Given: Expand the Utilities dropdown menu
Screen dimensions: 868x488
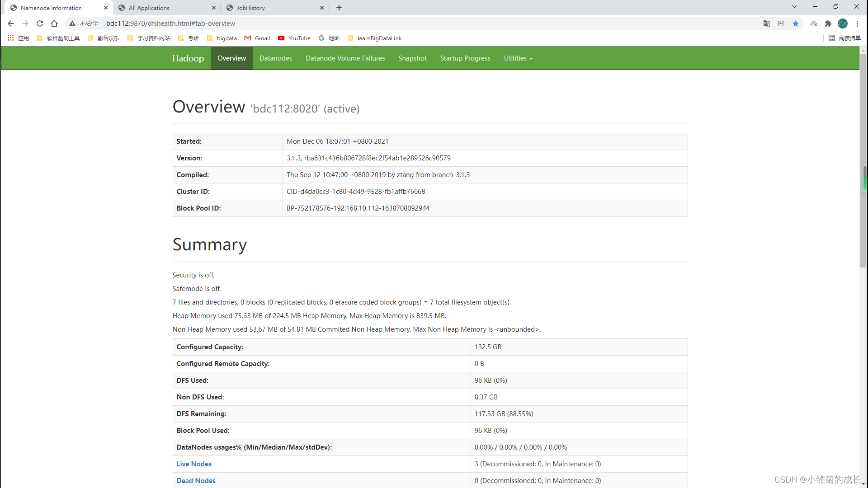Looking at the screenshot, I should 518,58.
